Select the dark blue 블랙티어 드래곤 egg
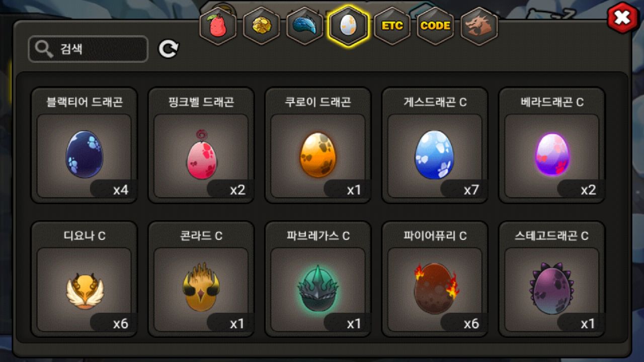 point(84,146)
